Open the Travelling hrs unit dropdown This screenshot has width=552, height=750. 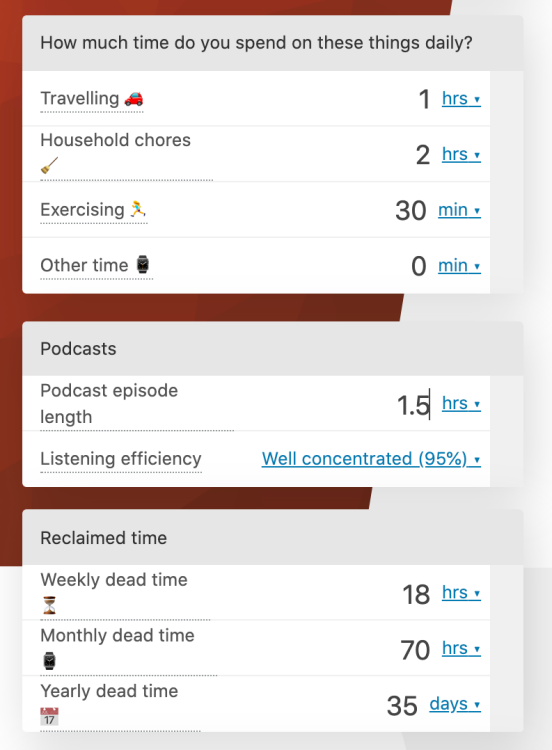pyautogui.click(x=461, y=99)
